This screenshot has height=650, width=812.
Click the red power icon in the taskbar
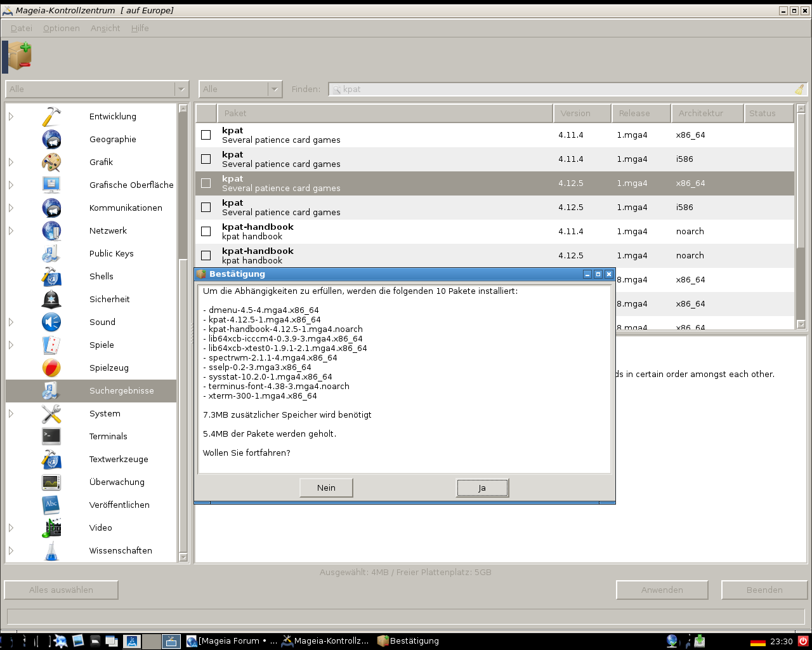click(803, 641)
